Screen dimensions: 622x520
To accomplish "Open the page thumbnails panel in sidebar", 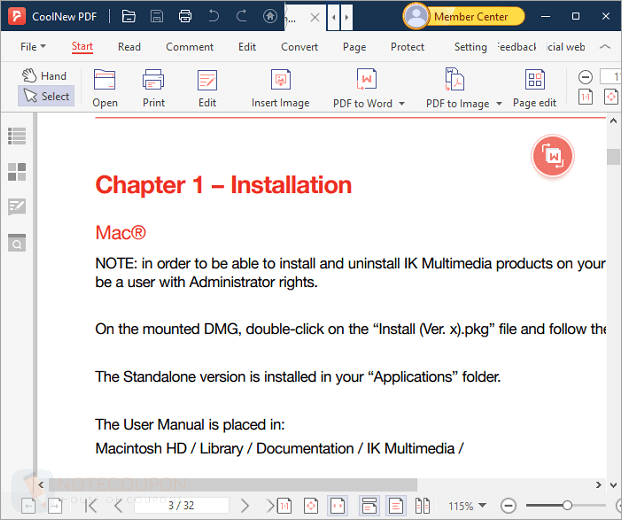I will point(17,172).
